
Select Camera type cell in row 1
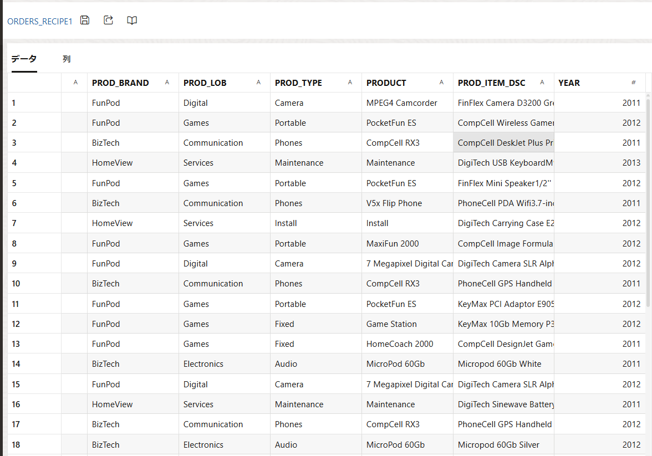pos(316,103)
